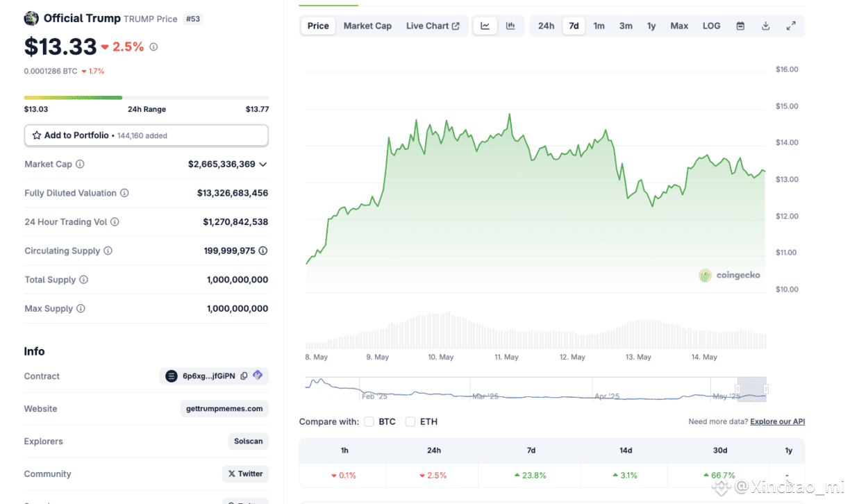Image resolution: width=850 pixels, height=504 pixels.
Task: Expand the Market Cap value chevron
Action: (262, 165)
